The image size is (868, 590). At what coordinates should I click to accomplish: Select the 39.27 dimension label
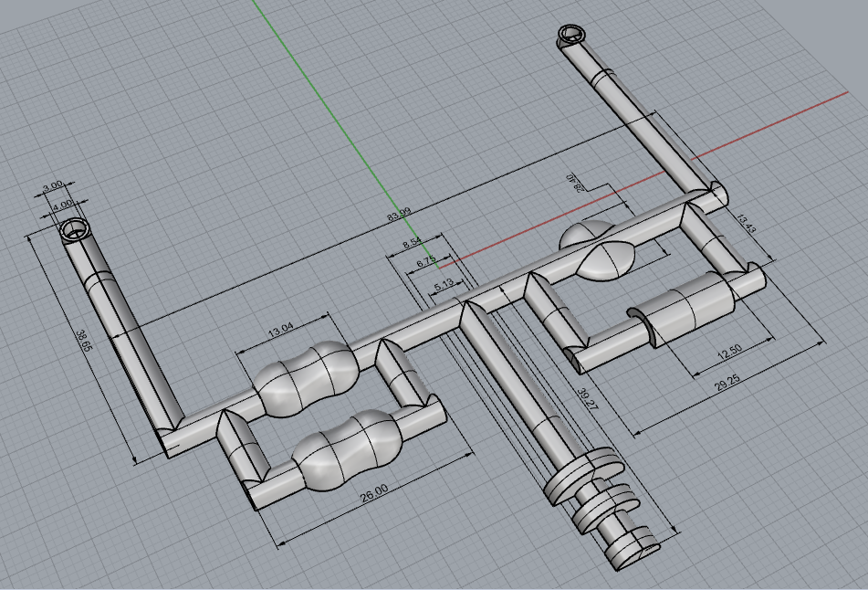583,399
